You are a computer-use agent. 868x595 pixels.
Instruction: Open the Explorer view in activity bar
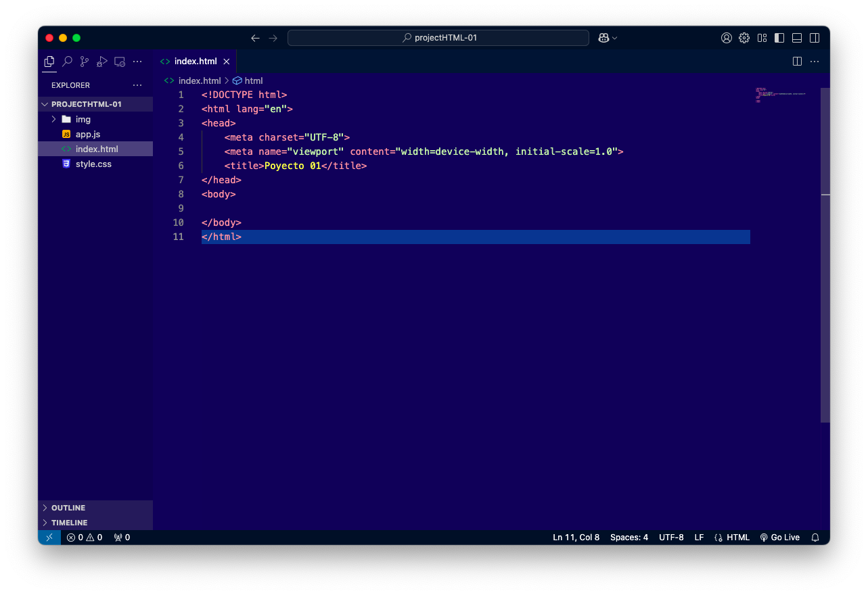(x=49, y=62)
